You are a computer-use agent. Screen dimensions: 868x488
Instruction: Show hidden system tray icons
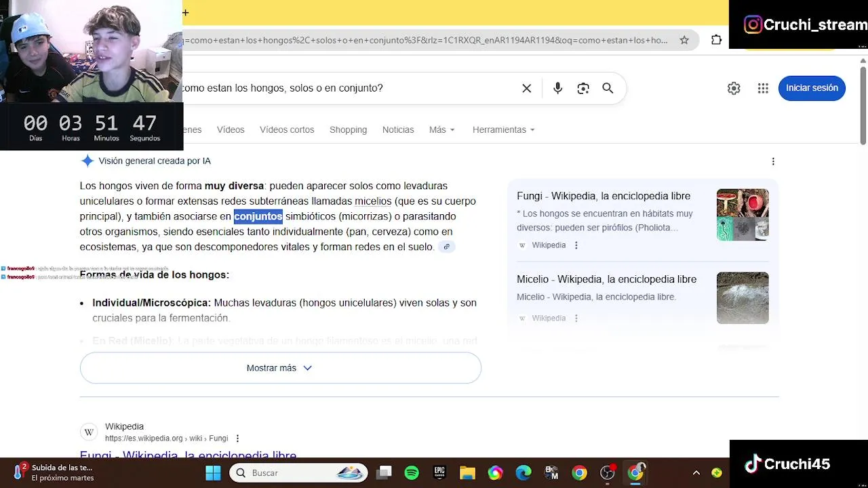pos(696,473)
